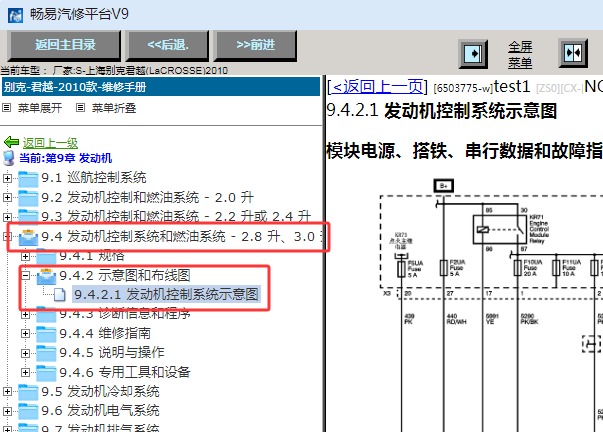The height and width of the screenshot is (432, 603).
Task: Click the single right-arrow panel icon
Action: click(x=473, y=53)
